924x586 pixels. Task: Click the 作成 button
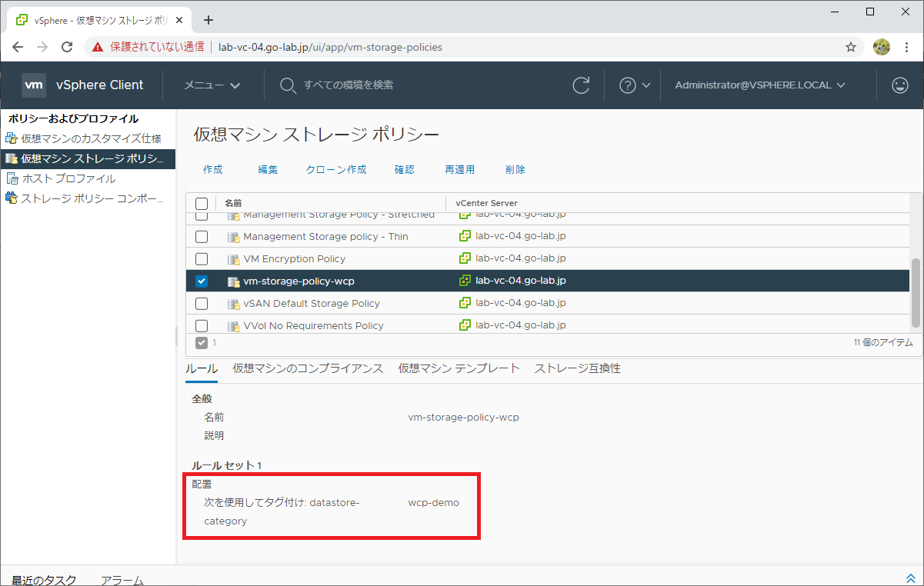pyautogui.click(x=212, y=169)
